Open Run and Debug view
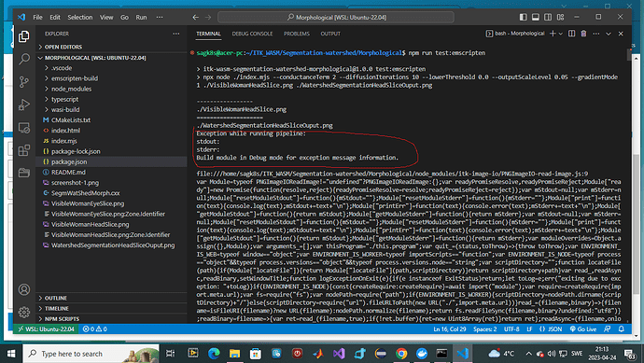This screenshot has width=644, height=363. pyautogui.click(x=24, y=105)
